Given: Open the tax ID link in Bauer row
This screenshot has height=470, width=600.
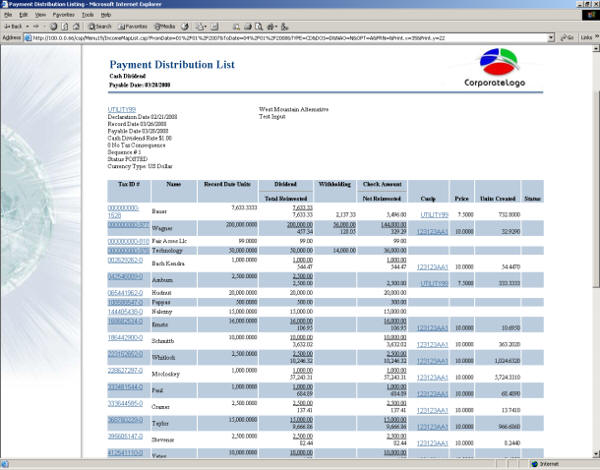Looking at the screenshot, I should [123, 212].
